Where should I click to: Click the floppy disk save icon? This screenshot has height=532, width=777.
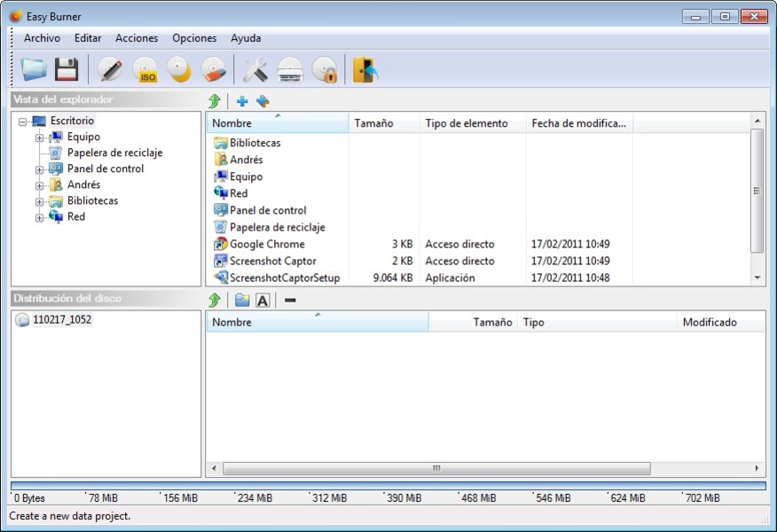[x=67, y=69]
